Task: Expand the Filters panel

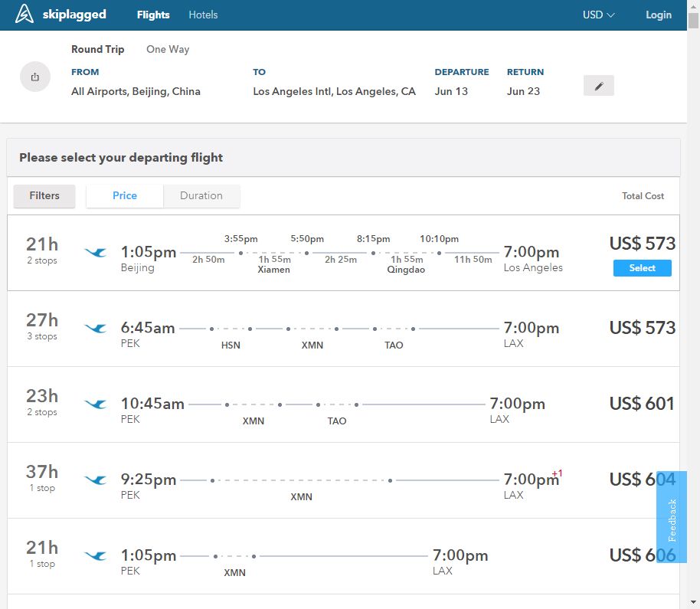Action: click(44, 196)
